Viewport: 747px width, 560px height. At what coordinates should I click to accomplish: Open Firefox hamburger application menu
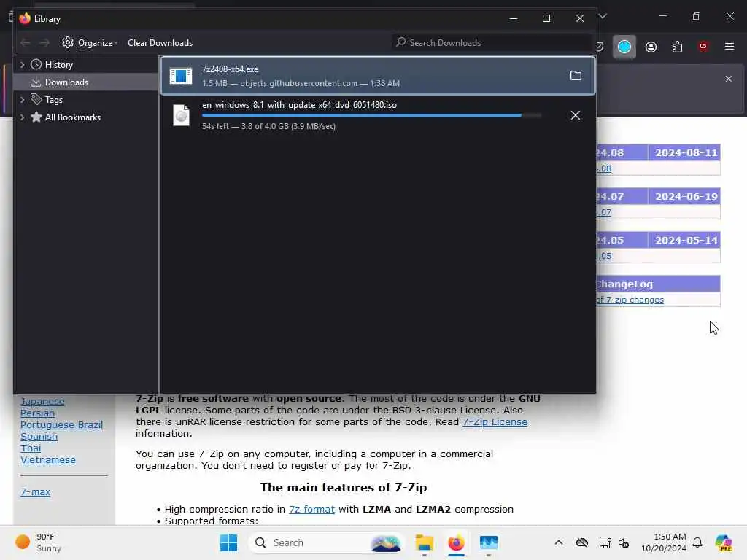pos(729,47)
